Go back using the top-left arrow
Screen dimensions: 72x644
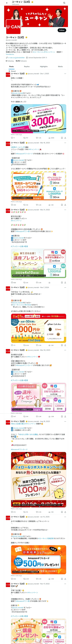pyautogui.click(x=7, y=3)
